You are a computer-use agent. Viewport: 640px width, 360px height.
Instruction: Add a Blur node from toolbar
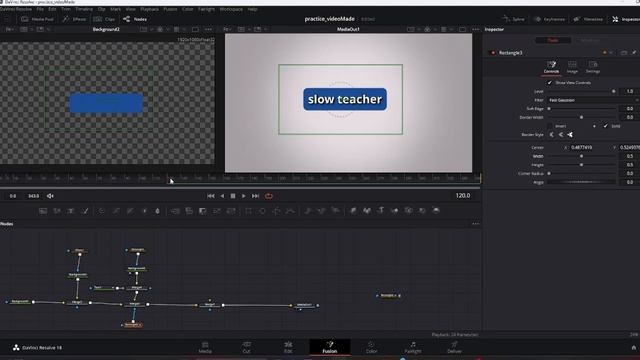158,211
